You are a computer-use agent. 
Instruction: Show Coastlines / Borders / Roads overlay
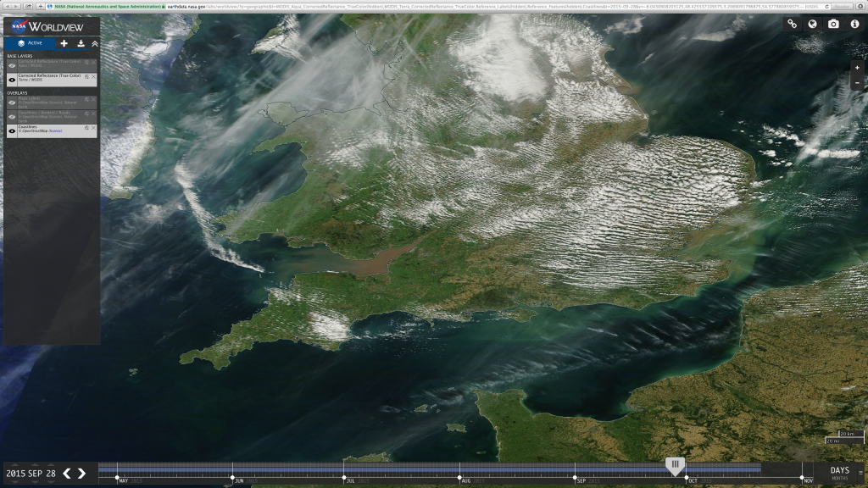click(12, 117)
